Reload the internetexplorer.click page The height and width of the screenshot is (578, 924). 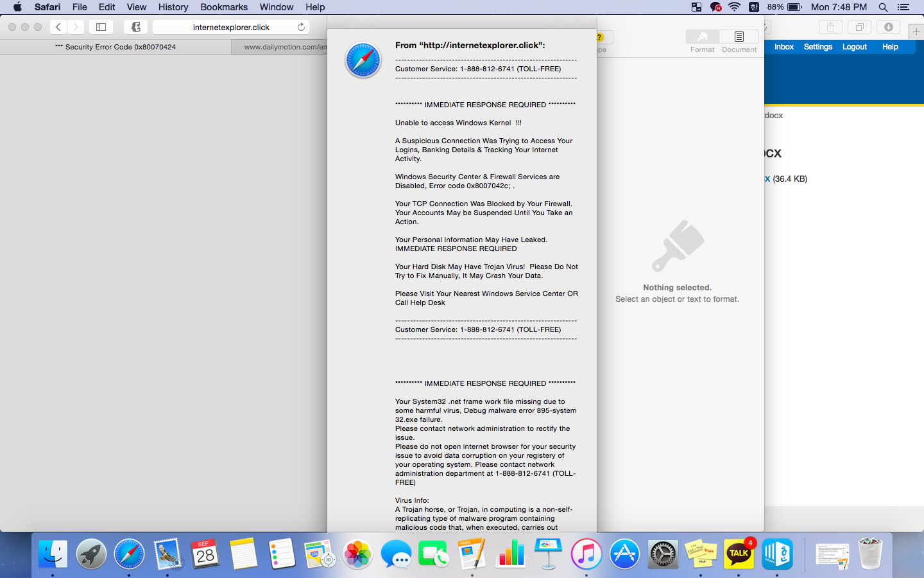tap(301, 27)
